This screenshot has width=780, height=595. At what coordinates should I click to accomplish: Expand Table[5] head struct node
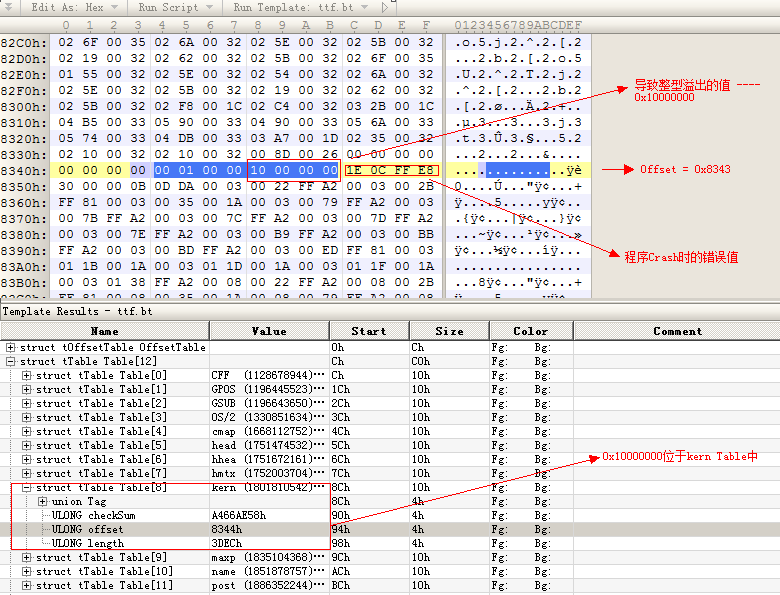[x=26, y=445]
